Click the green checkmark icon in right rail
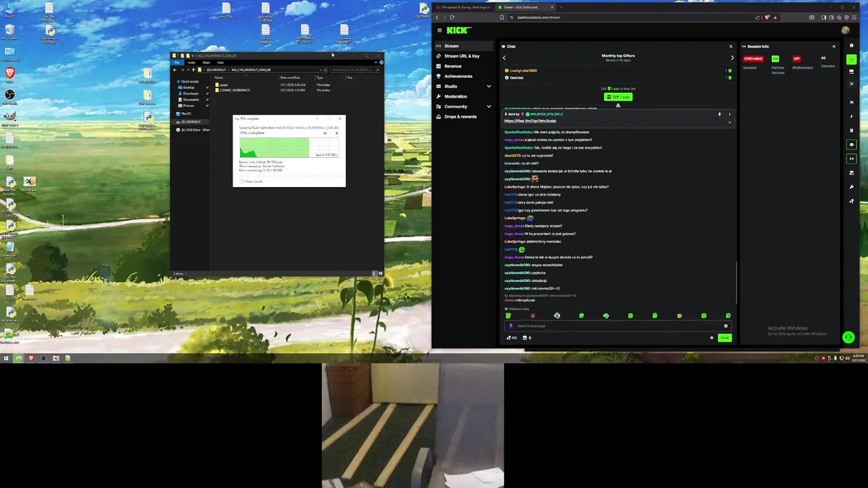The width and height of the screenshot is (868, 488). click(x=851, y=60)
